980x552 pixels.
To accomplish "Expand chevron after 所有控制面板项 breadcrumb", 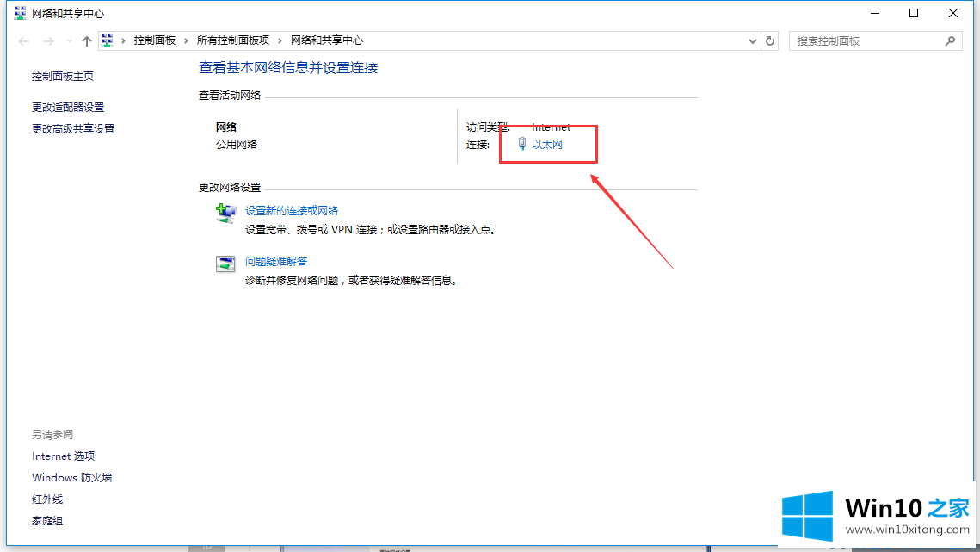I will (x=280, y=40).
